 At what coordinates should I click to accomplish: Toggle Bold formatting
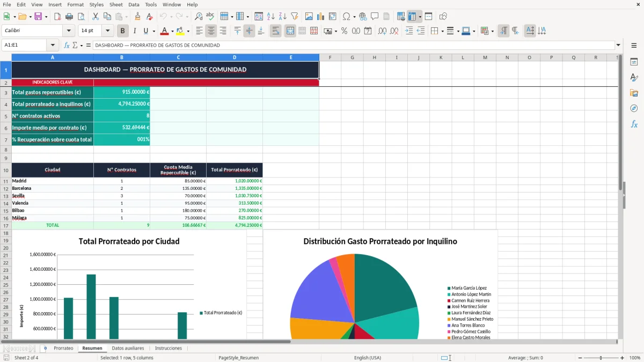pos(122,31)
